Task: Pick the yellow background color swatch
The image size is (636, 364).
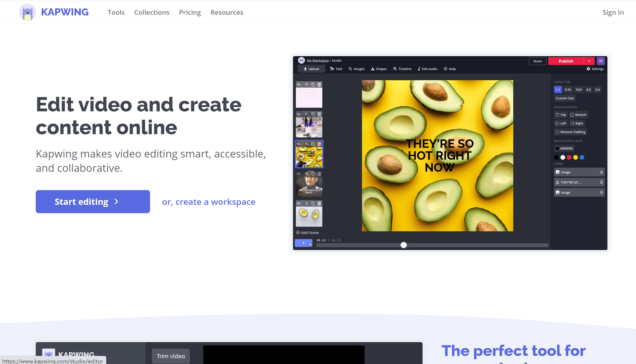Action: [x=575, y=157]
